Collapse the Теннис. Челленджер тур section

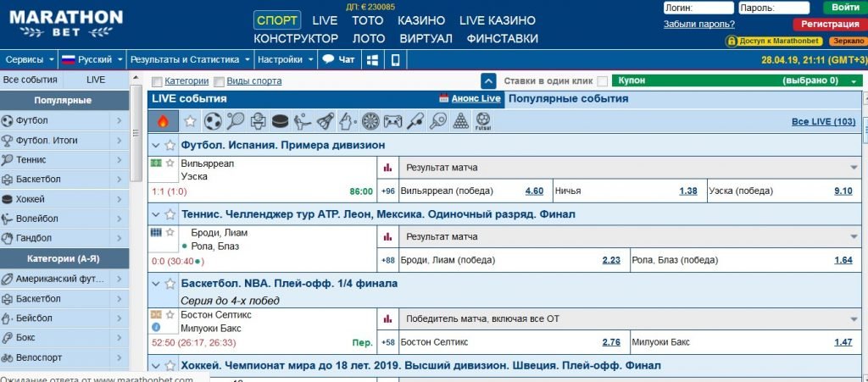156,215
